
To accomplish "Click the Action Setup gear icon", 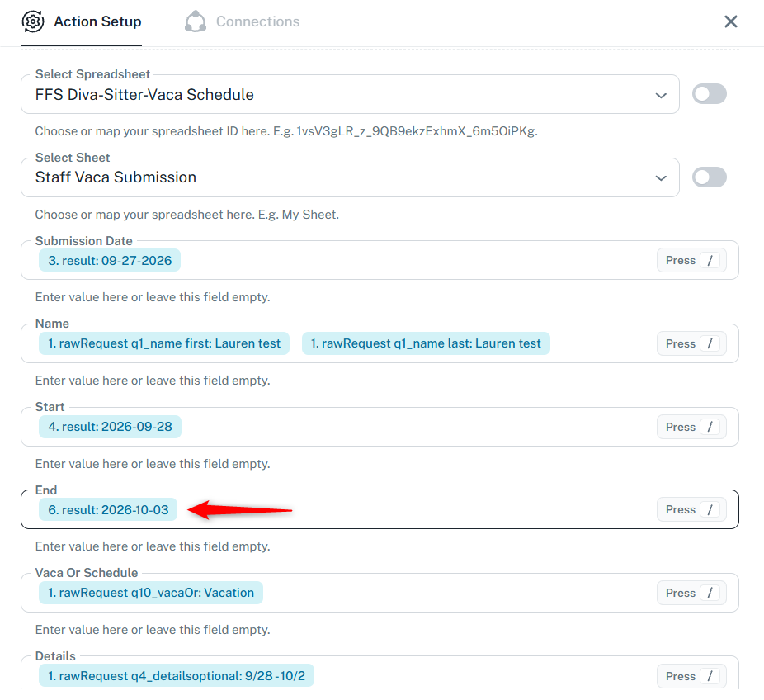I will (33, 21).
